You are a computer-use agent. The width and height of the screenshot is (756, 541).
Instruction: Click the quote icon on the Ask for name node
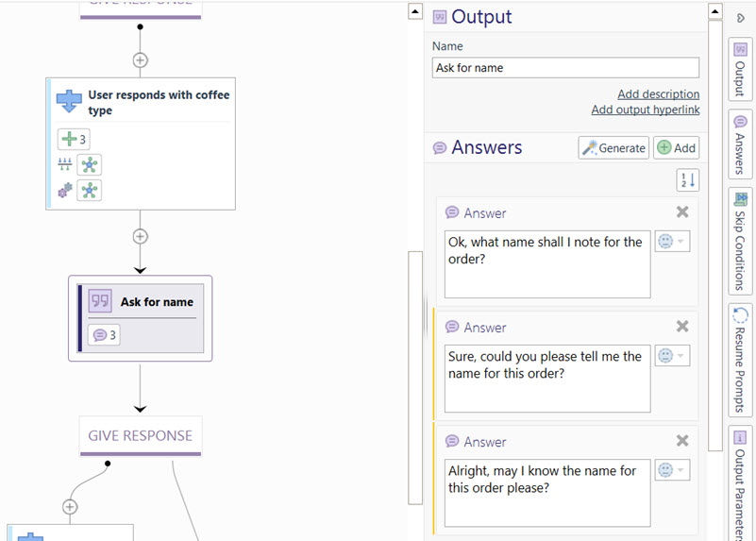[x=100, y=301]
